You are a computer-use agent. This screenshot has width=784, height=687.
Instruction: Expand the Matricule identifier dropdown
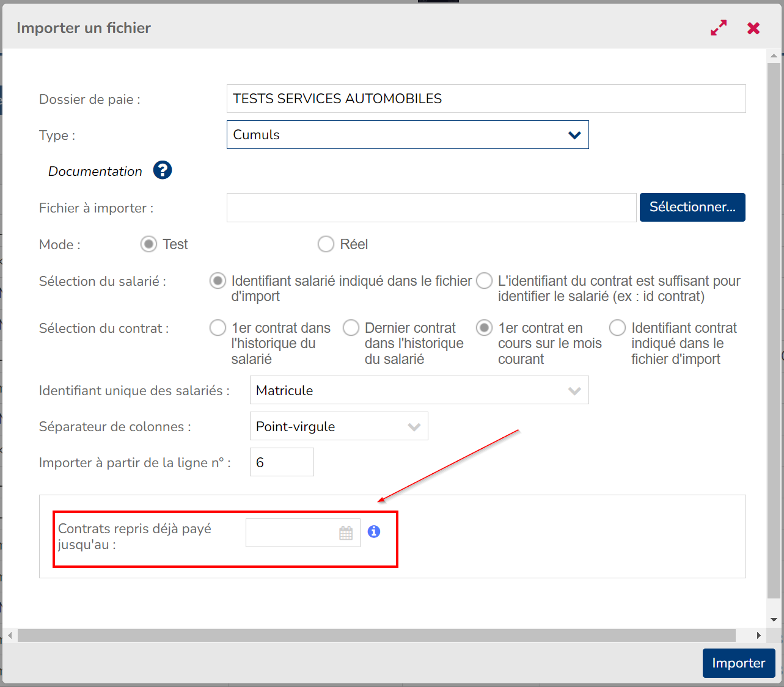coord(419,390)
